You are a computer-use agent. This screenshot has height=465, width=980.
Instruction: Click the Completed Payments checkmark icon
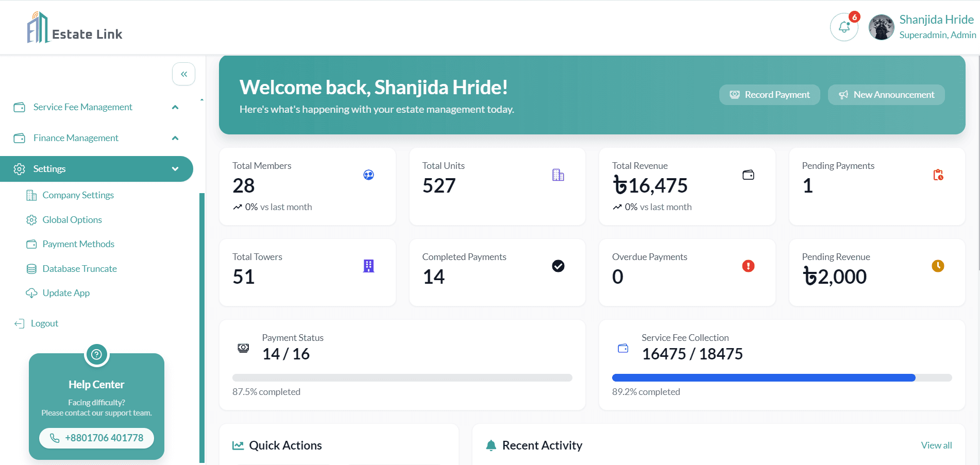558,266
